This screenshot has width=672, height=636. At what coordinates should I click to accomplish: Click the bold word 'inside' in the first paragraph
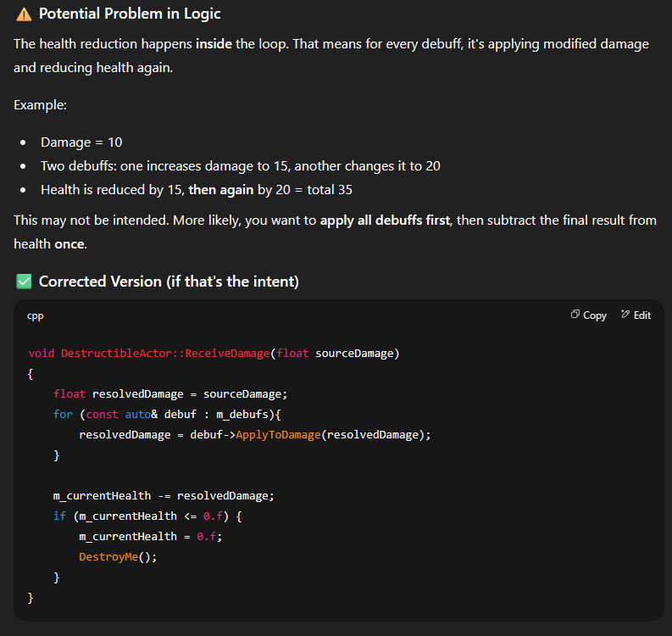click(x=214, y=44)
